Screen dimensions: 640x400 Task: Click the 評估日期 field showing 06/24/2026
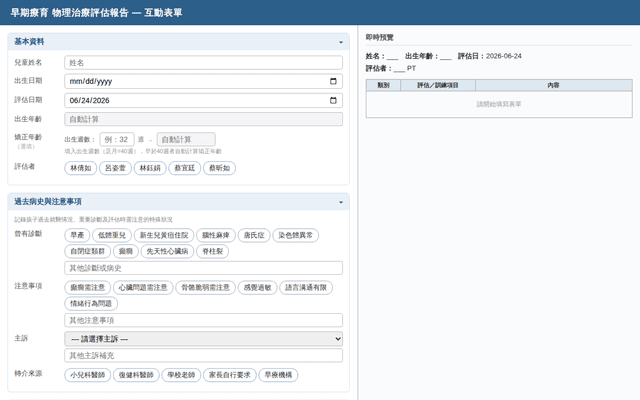[203, 100]
